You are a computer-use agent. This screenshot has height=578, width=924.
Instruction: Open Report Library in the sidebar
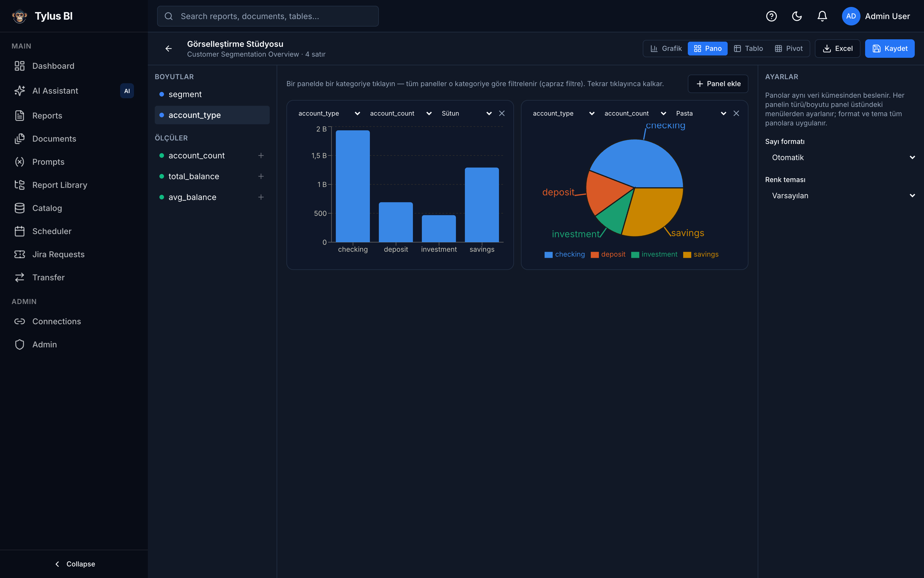pyautogui.click(x=74, y=185)
